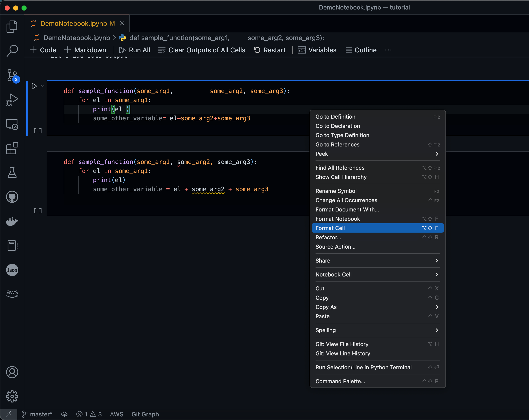Open Source Action... entry
Image resolution: width=529 pixels, height=420 pixels.
[x=378, y=247]
